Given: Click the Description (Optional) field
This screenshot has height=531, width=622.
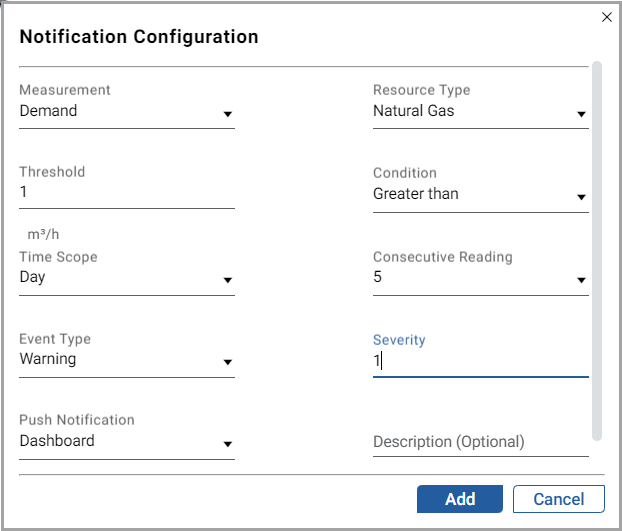Looking at the screenshot, I should tap(480, 442).
